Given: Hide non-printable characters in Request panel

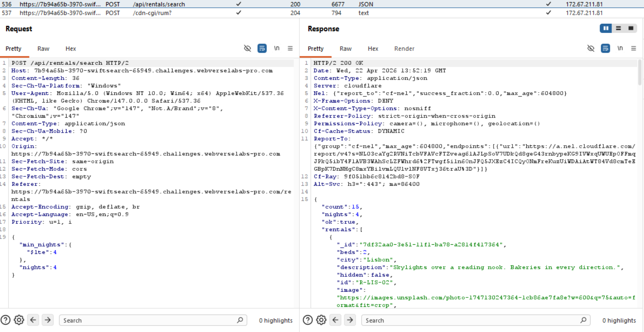Looking at the screenshot, I should click(247, 48).
